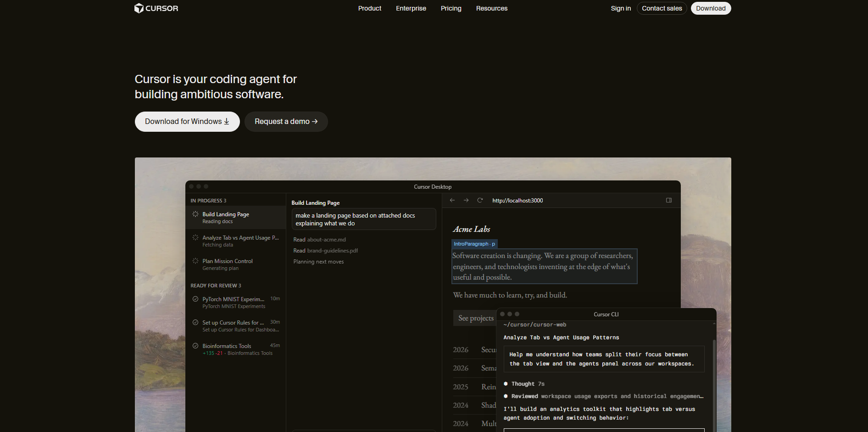Click the Sign in link
The image size is (868, 432).
point(621,8)
